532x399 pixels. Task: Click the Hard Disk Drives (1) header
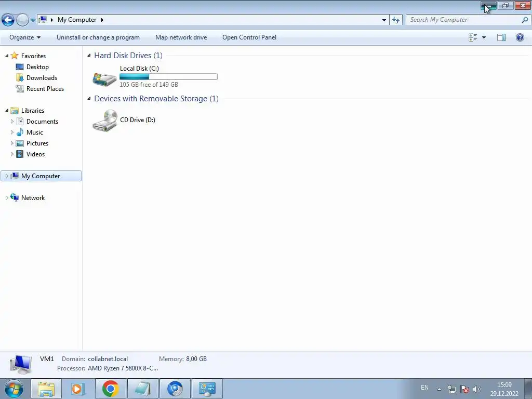pos(128,55)
